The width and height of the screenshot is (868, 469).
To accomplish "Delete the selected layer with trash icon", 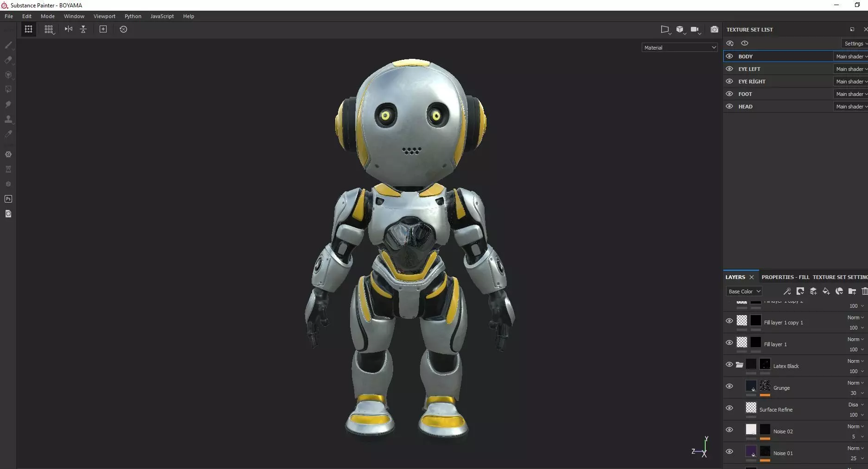I will [x=864, y=291].
